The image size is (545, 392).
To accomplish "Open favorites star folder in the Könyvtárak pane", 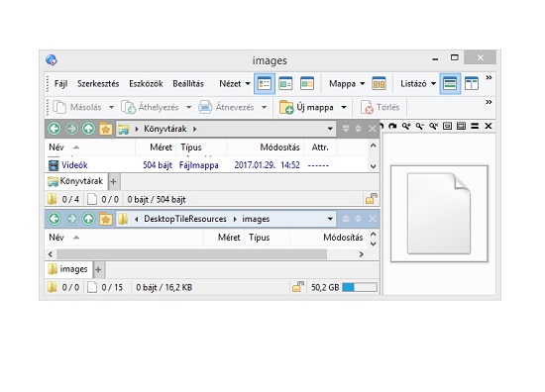I will click(106, 129).
